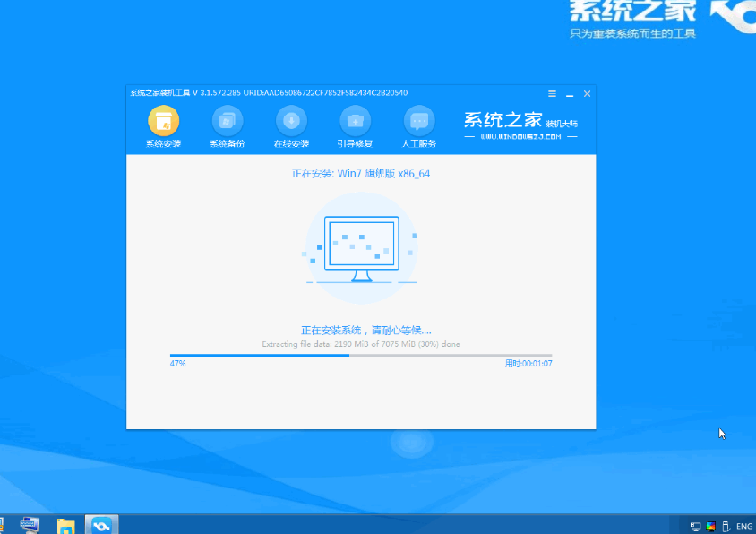Viewport: 756px width, 534px height.
Task: Switch to the 系统备份 backup tab
Action: [x=228, y=126]
